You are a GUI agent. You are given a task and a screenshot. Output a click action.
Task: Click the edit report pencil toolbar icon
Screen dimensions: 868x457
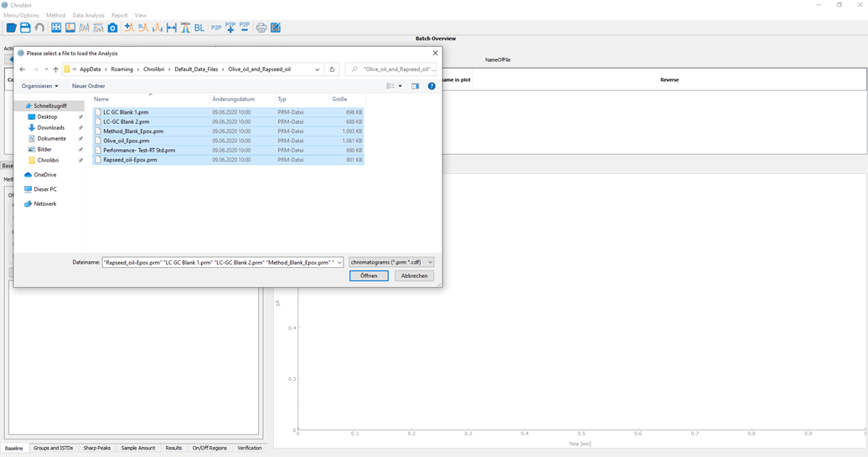276,27
